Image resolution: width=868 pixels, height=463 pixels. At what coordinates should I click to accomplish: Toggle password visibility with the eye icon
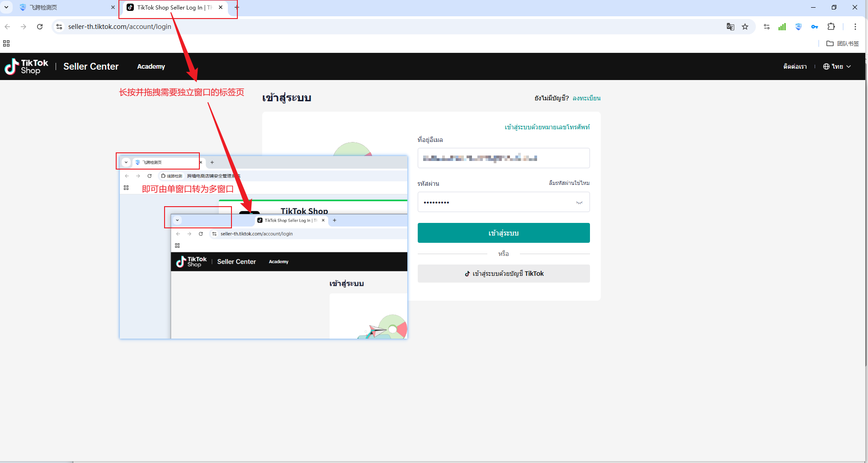[579, 203]
